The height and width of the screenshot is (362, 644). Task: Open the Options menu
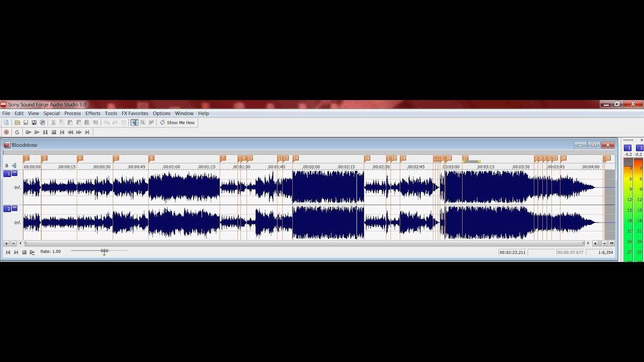point(162,114)
